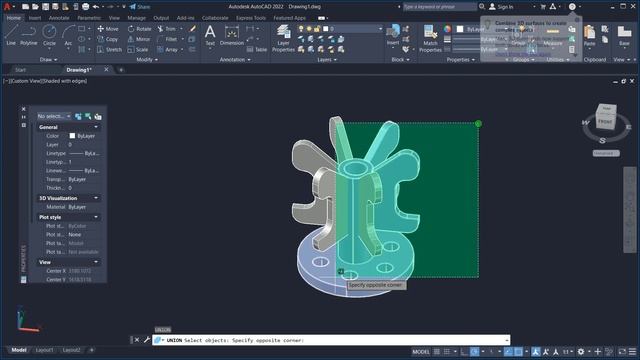Viewport: 640px width, 360px height.
Task: Click the Share button
Action: pos(140,7)
